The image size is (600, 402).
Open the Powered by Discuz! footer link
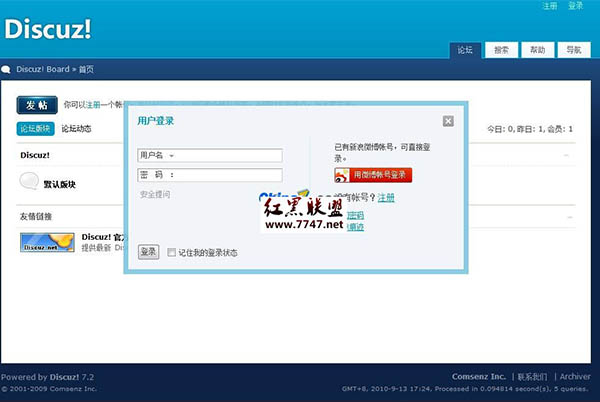pyautogui.click(x=64, y=377)
